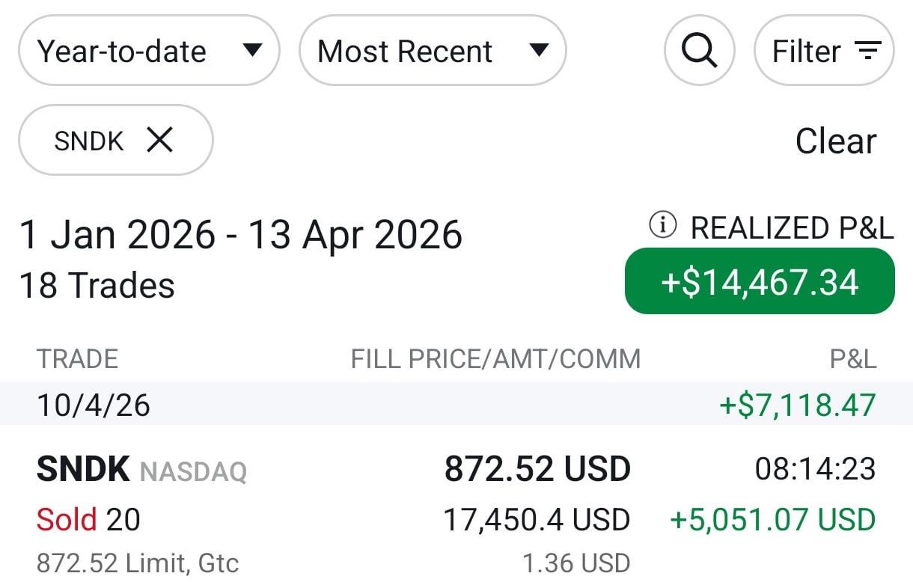Click the 1 Jan 2026 - 13 Apr 2026 date range
Screen dimensions: 913x588
tap(240, 235)
